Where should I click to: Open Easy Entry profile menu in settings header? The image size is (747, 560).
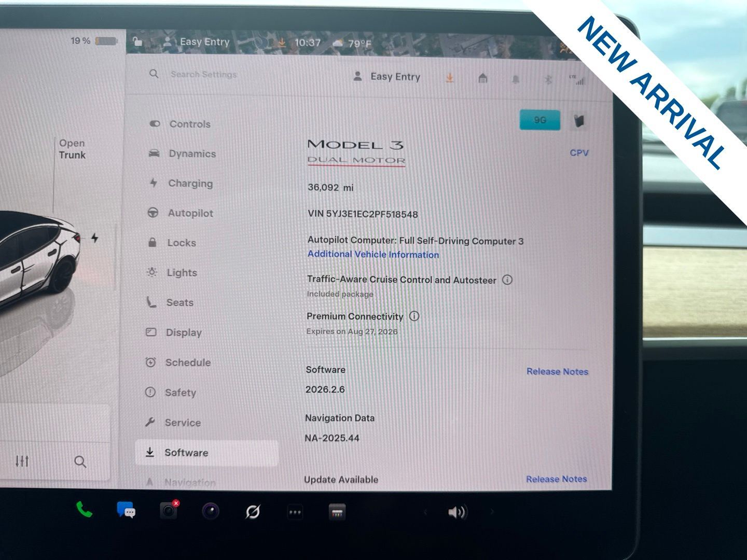click(x=386, y=77)
